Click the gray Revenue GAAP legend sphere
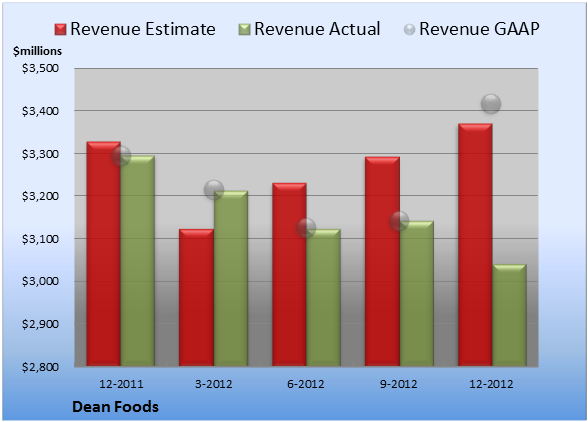Screen dimensions: 588x422 coord(409,30)
